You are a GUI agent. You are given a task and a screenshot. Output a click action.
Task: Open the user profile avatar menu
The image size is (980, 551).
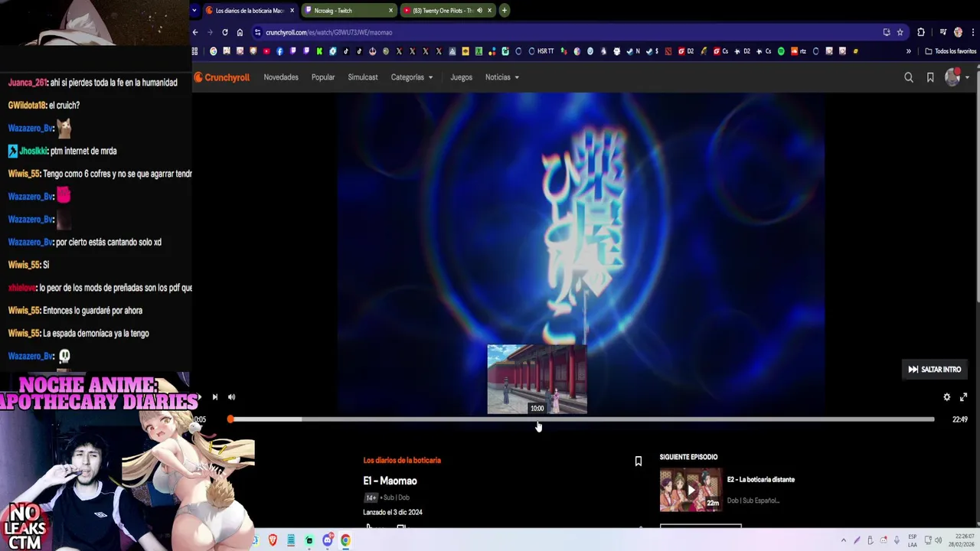pos(952,77)
